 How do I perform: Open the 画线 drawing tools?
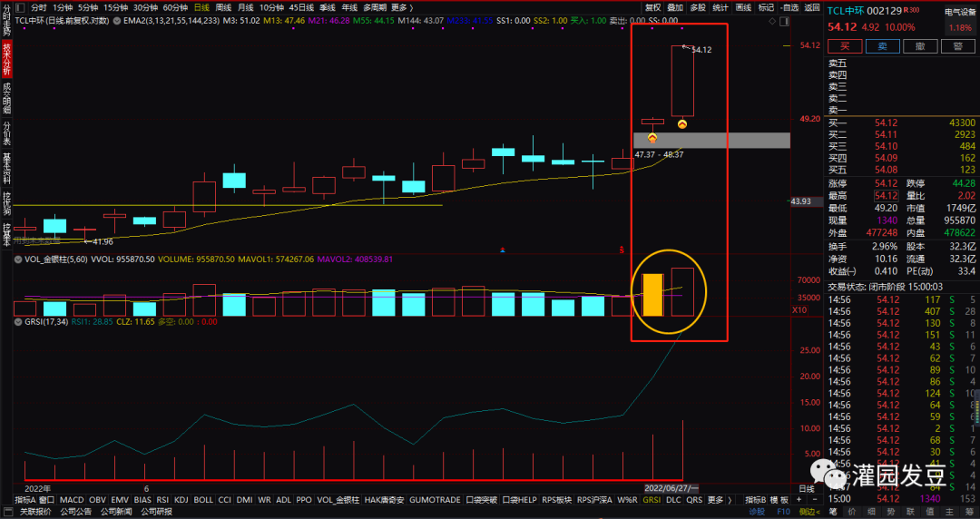[x=743, y=7]
